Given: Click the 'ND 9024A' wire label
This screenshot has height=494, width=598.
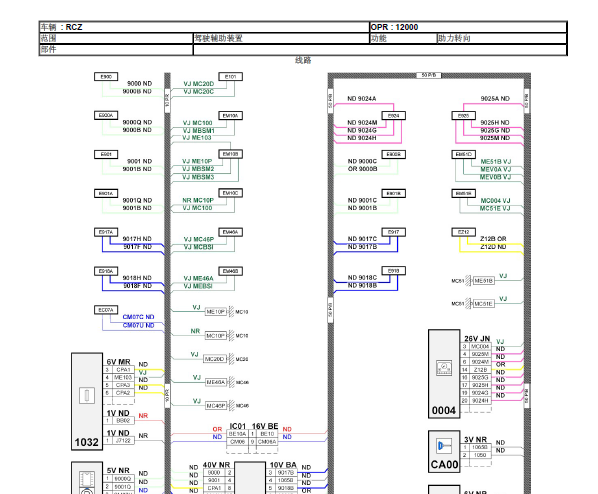Looking at the screenshot, I should click(362, 99).
